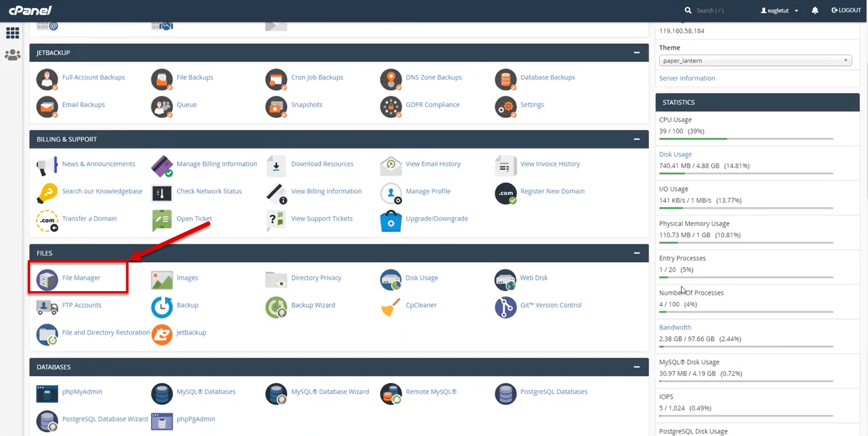Open the Disk Usage link in Files

click(x=422, y=278)
